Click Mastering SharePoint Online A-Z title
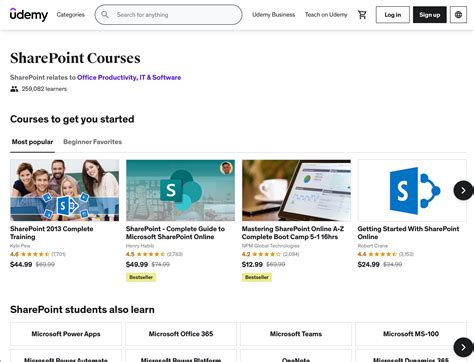Screen dimensions: 474x362 293,233
